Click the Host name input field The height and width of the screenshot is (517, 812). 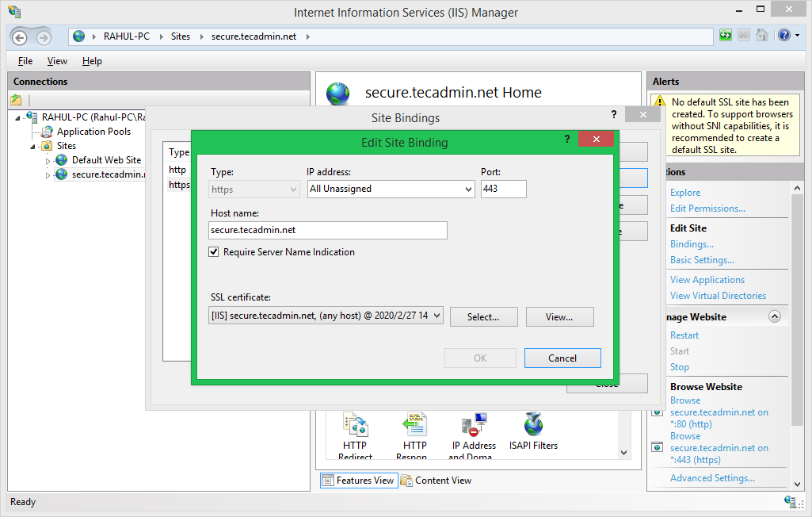click(328, 230)
